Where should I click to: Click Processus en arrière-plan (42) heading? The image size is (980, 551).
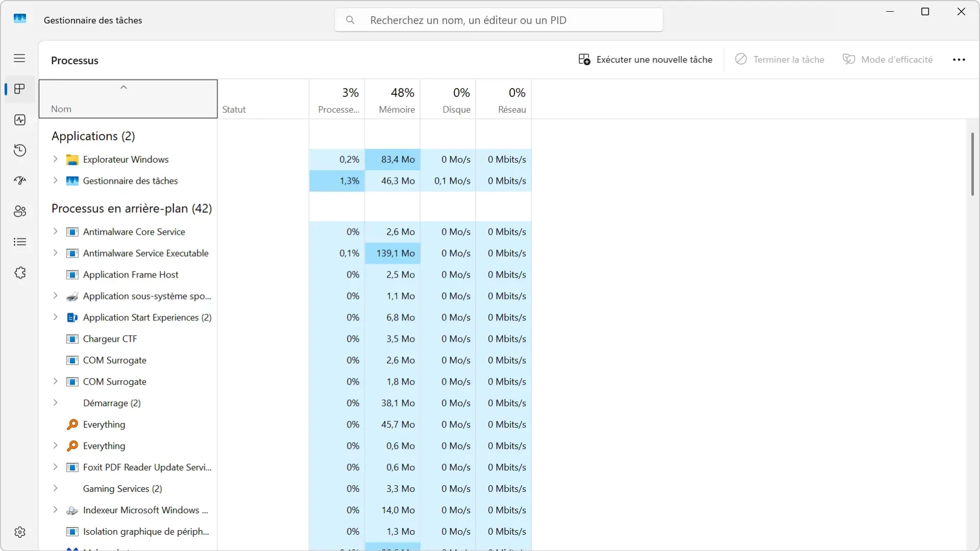pos(132,209)
